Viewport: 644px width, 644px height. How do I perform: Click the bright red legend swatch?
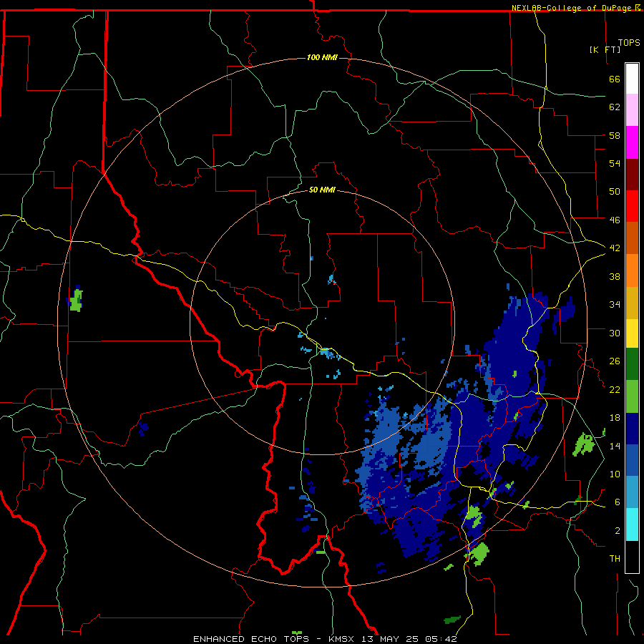(x=632, y=206)
